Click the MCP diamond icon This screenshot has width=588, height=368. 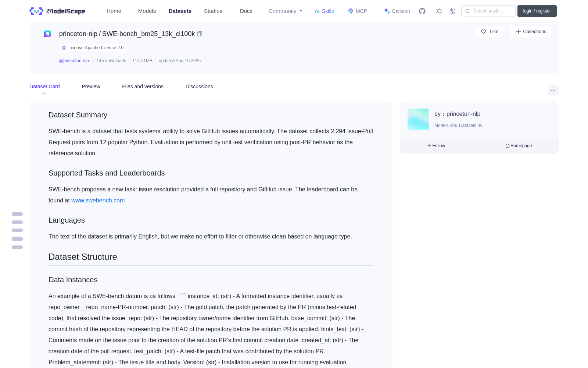point(351,11)
